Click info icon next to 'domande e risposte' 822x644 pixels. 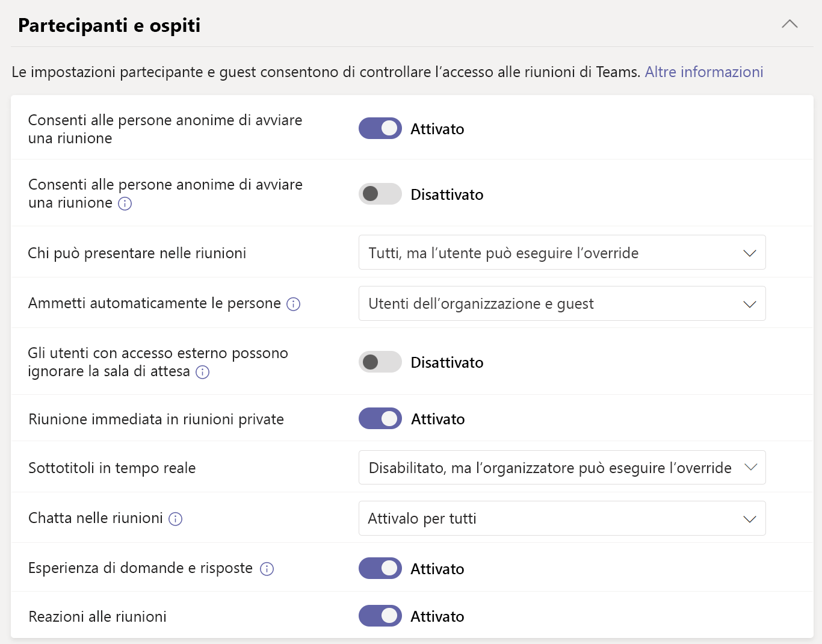pyautogui.click(x=267, y=569)
